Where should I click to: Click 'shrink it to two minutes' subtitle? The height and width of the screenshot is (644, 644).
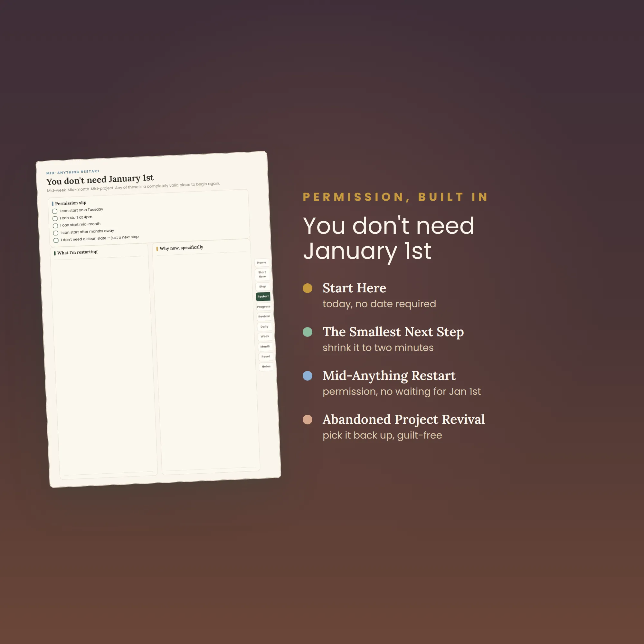tap(378, 348)
